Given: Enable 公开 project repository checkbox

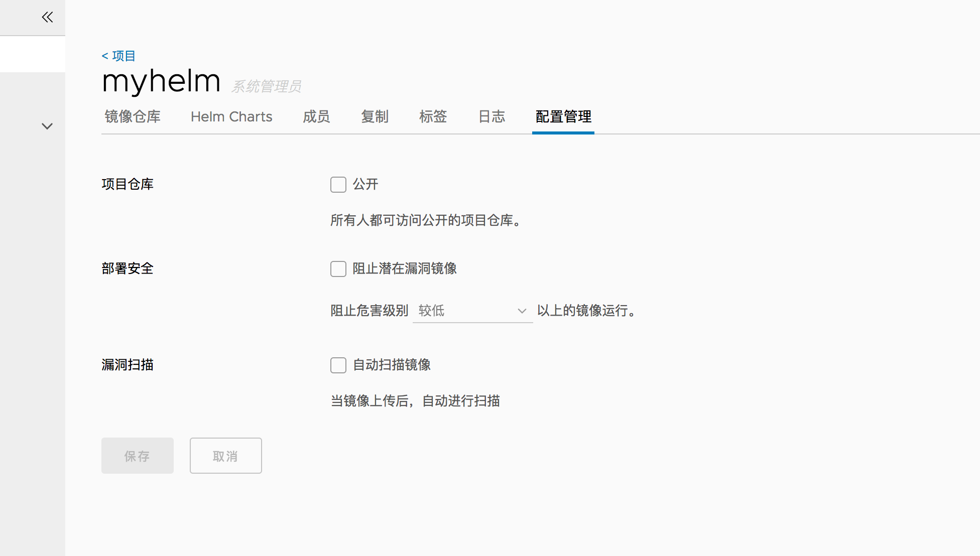Looking at the screenshot, I should (338, 185).
